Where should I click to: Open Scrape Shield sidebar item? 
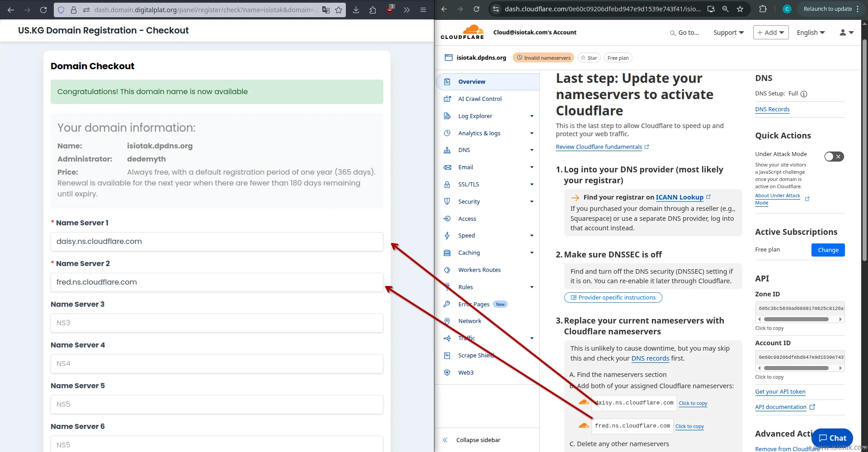point(476,356)
